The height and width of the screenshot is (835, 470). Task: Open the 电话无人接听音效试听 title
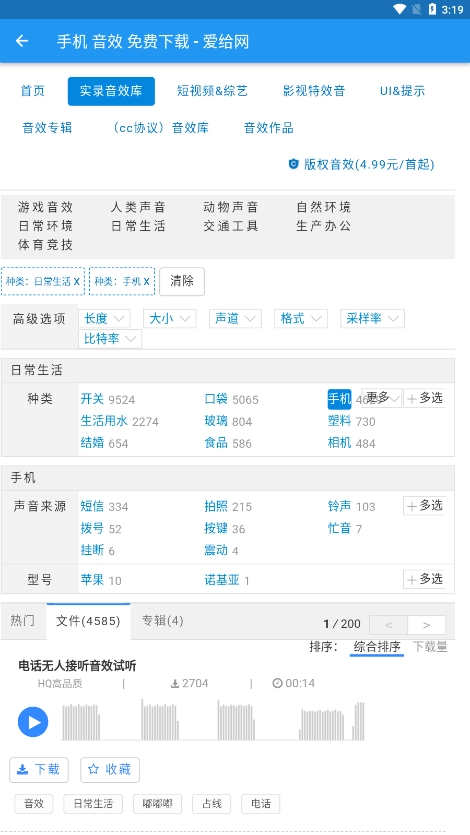click(78, 666)
